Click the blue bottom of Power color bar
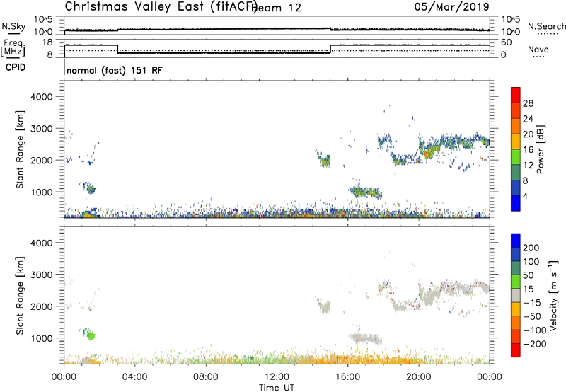This screenshot has width=566, height=392. [516, 203]
